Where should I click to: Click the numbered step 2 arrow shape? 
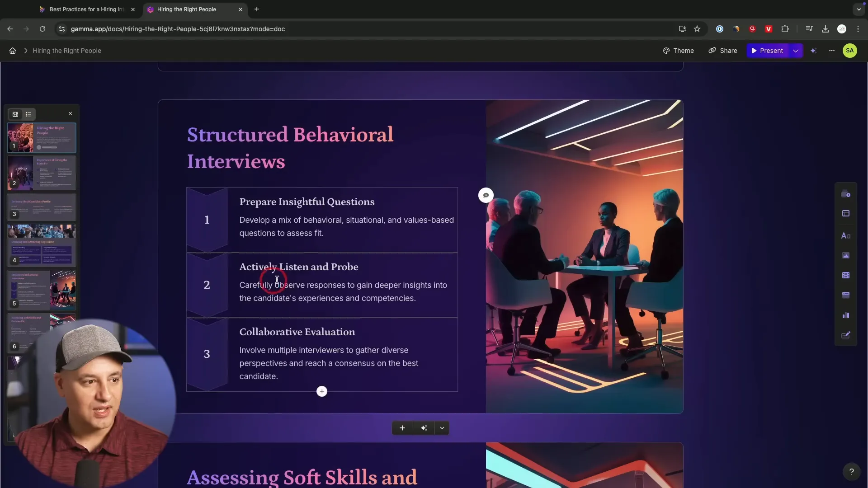point(207,285)
